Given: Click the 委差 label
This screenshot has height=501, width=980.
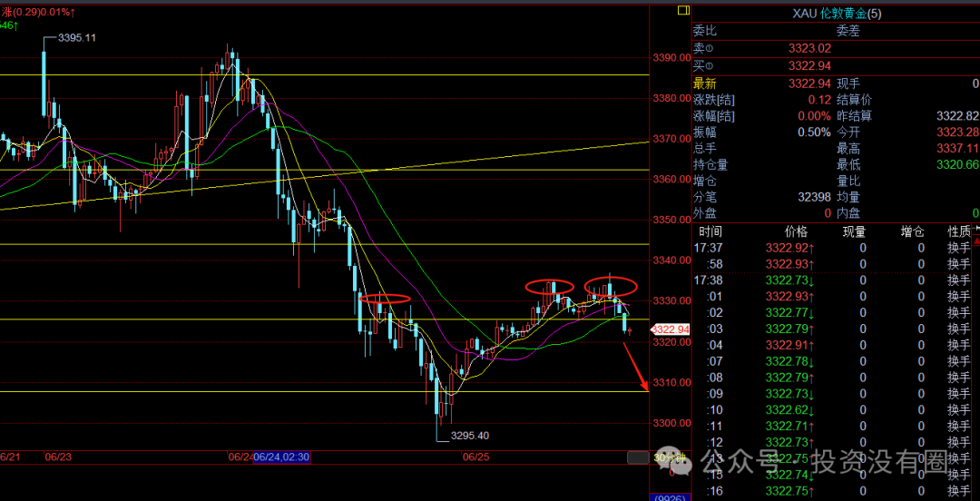Looking at the screenshot, I should tap(848, 31).
